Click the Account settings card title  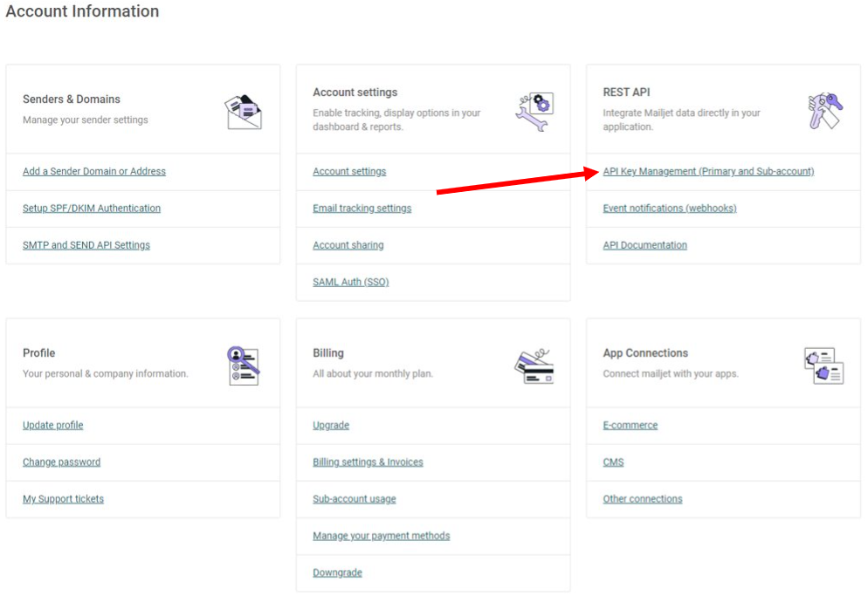(x=355, y=92)
